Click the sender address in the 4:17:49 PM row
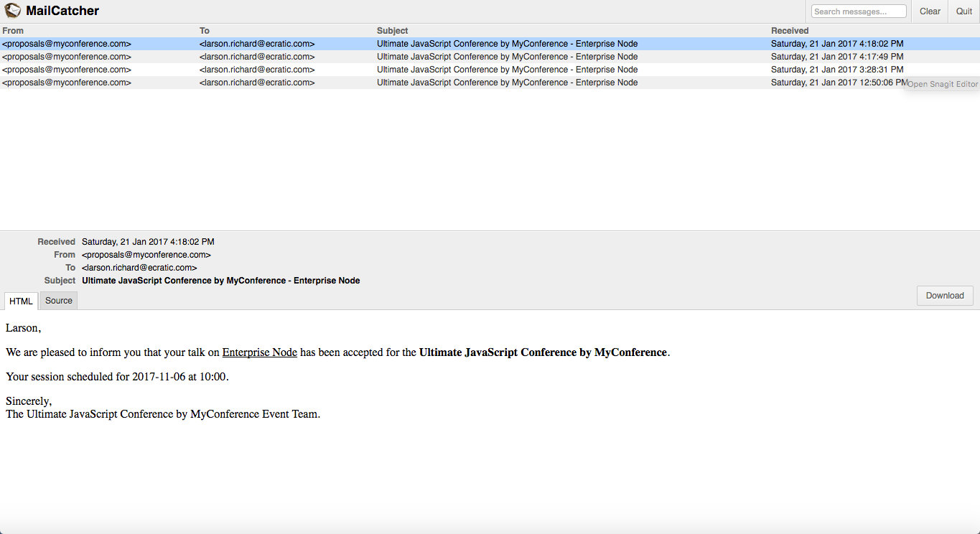Screen dimensions: 980x534 (x=67, y=57)
